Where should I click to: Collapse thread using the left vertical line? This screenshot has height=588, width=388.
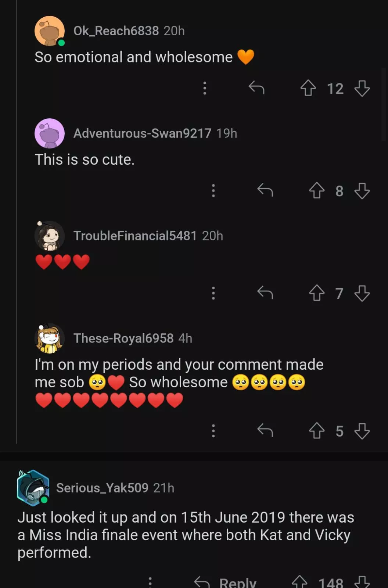point(17,220)
